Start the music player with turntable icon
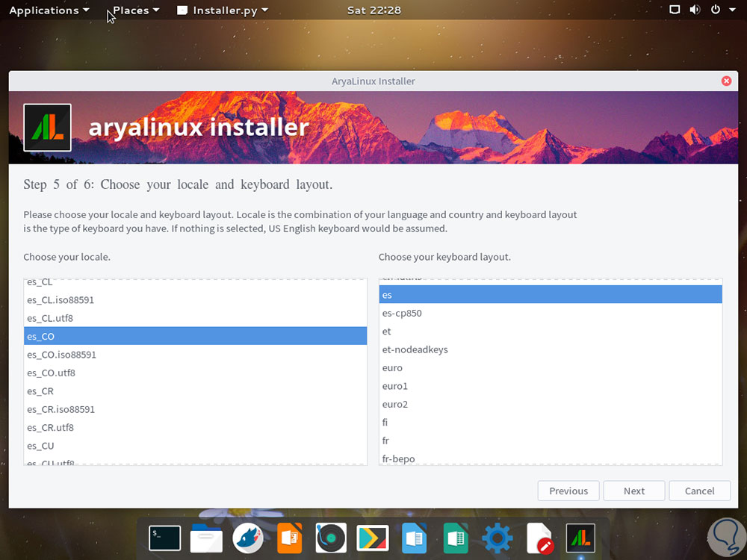747x560 pixels. tap(330, 538)
